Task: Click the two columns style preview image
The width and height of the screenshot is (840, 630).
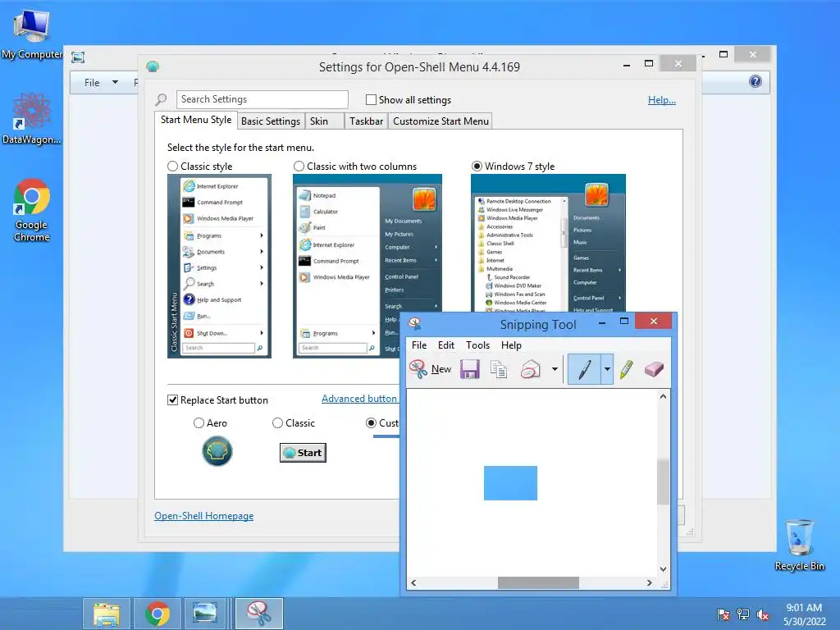Action: (367, 266)
